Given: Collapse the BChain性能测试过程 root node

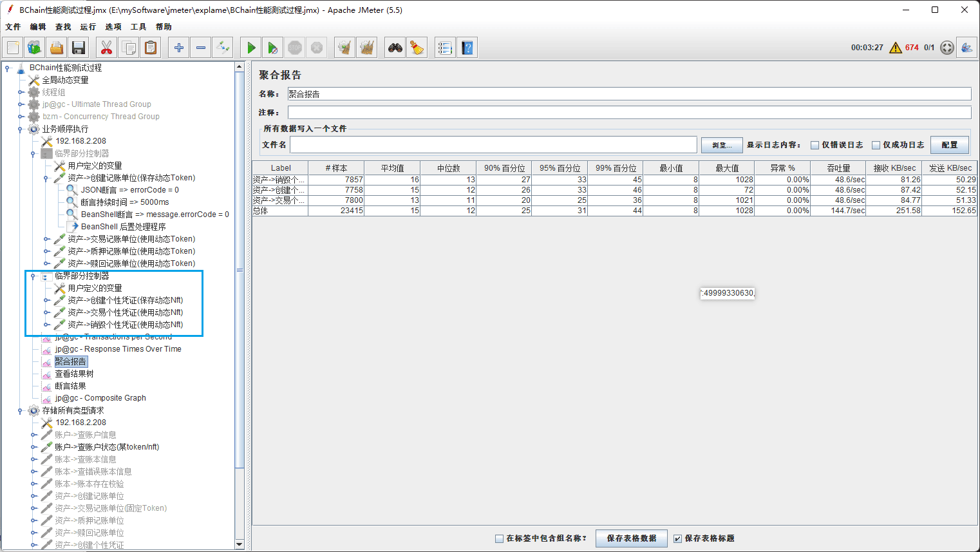Looking at the screenshot, I should point(7,68).
